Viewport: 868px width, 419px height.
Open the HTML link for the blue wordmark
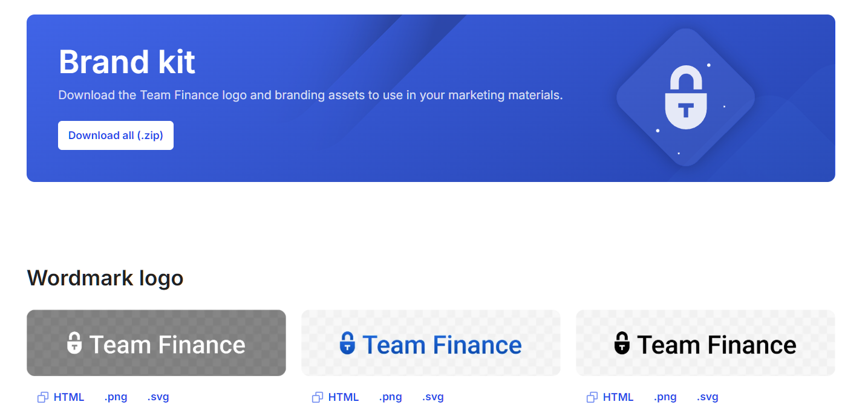(x=343, y=397)
